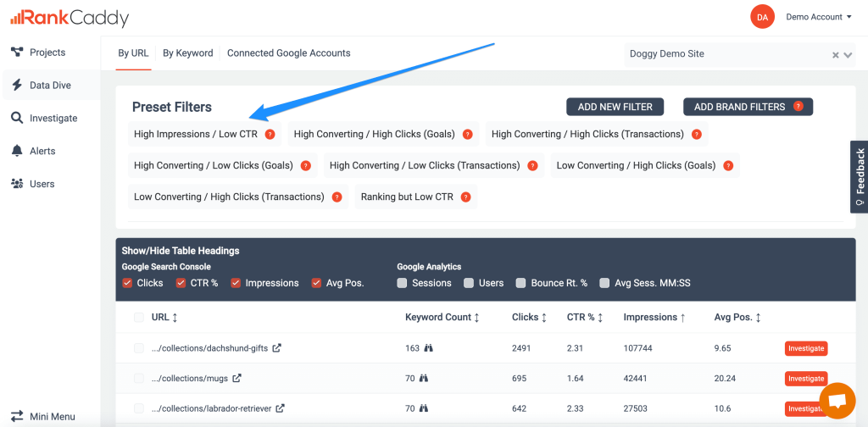This screenshot has width=868, height=427.
Task: Enable the Avg Sess. MM:SS checkbox
Action: coord(604,283)
